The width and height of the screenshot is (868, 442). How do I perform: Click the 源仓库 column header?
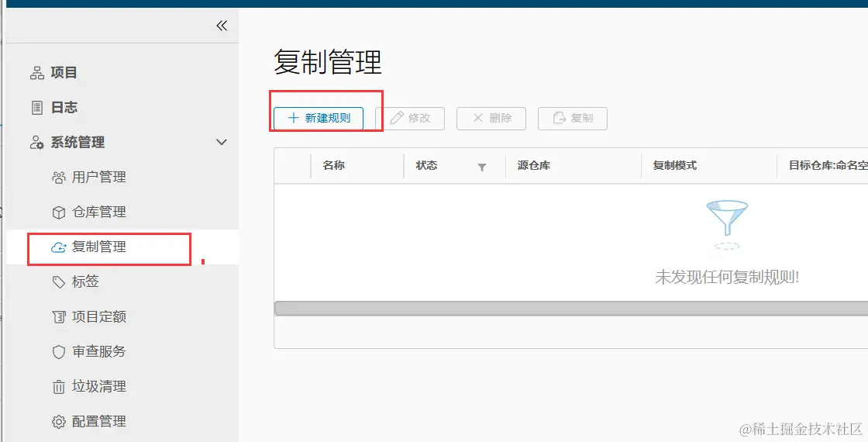(x=534, y=166)
